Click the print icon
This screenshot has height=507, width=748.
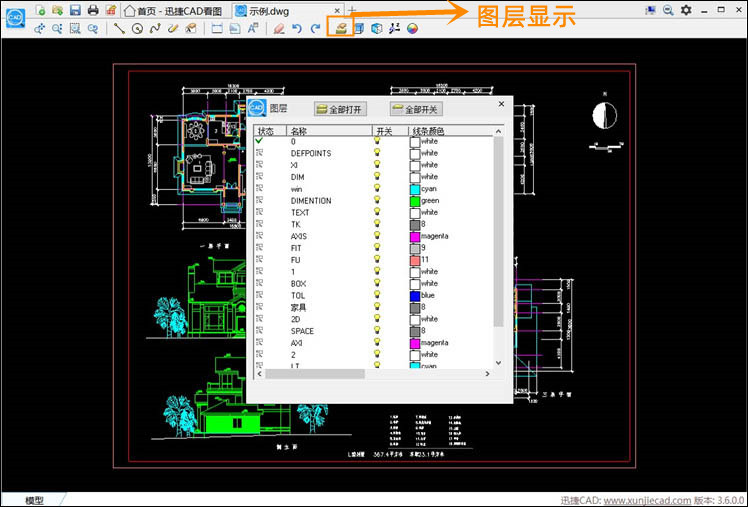click(x=93, y=10)
